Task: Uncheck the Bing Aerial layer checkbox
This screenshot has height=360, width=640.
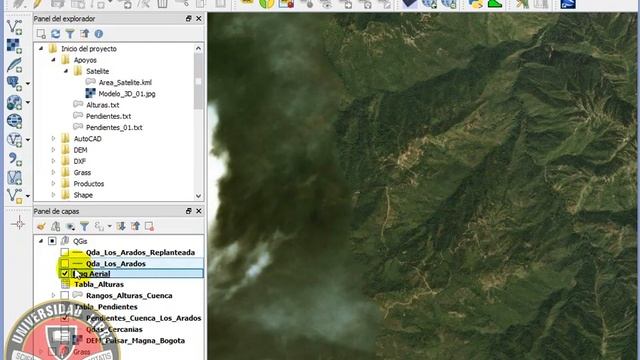Action: pyautogui.click(x=64, y=273)
